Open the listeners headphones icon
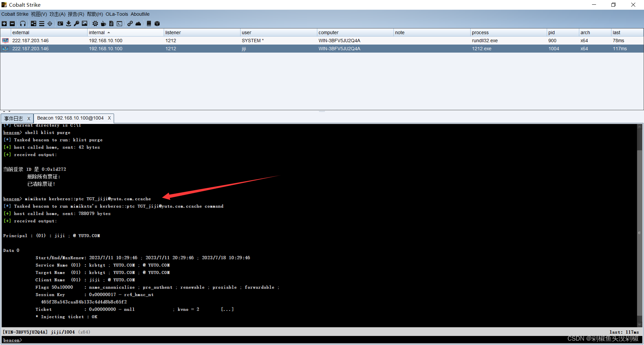Screen dimensions: 644x345 [23, 23]
